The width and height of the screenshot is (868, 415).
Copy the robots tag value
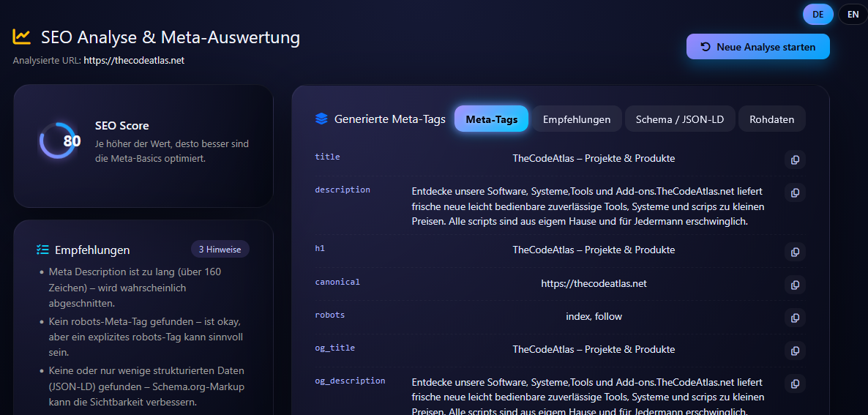[795, 318]
